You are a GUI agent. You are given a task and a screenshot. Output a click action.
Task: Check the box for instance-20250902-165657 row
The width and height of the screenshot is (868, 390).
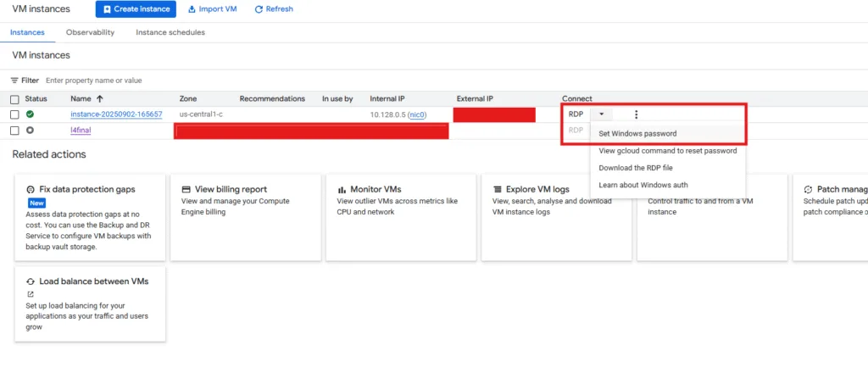pyautogui.click(x=15, y=114)
